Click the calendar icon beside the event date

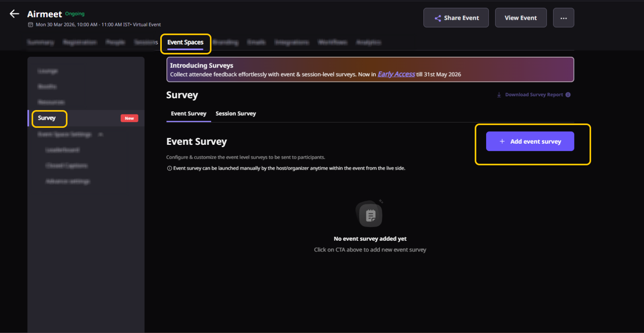pyautogui.click(x=30, y=24)
